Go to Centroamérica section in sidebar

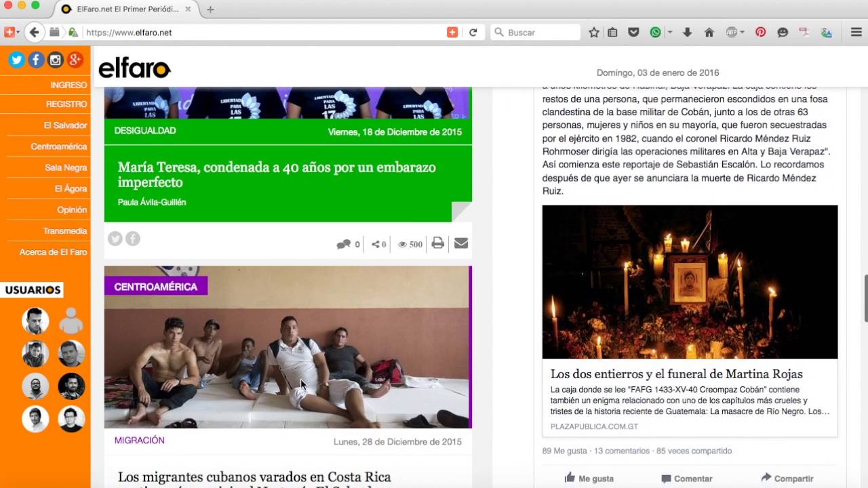tap(59, 146)
